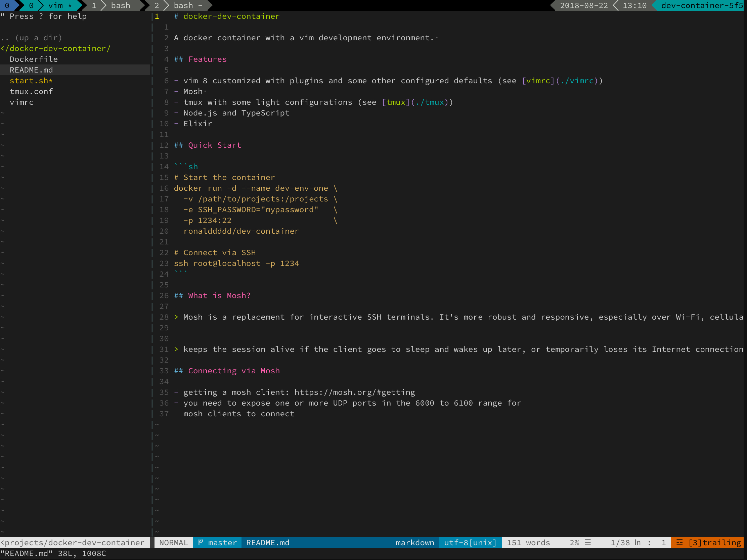Click the mosh.org getting URL
Viewport: 747px width, 560px height.
pyautogui.click(x=355, y=392)
